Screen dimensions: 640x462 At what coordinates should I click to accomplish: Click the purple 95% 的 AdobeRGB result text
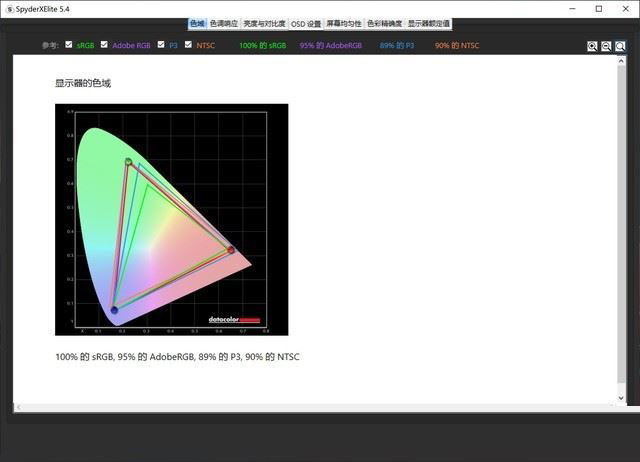click(x=331, y=45)
